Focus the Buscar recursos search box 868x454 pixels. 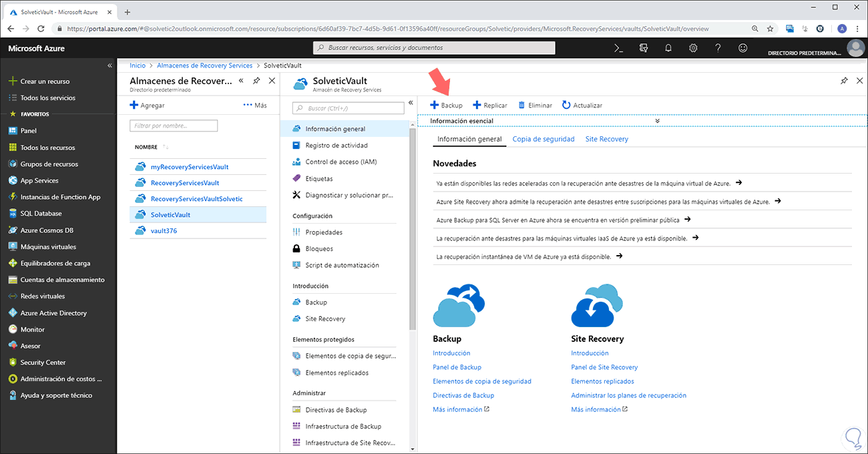pyautogui.click(x=434, y=48)
